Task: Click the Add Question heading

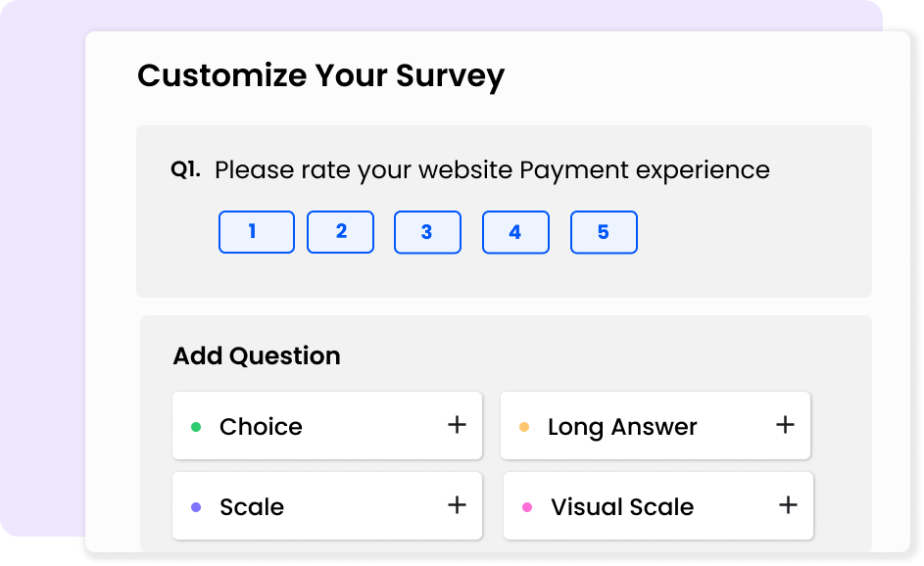Action: pos(257,355)
